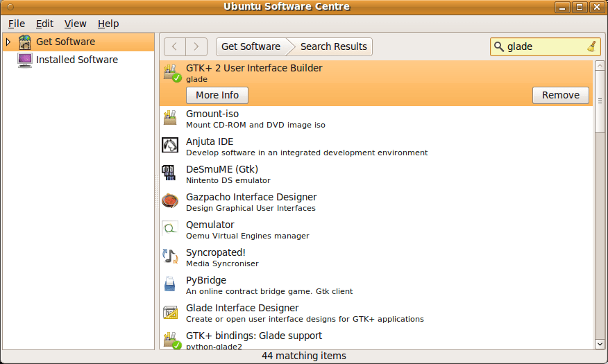The width and height of the screenshot is (608, 364).
Task: Click the results list scrollbar thumb
Action: click(x=600, y=101)
